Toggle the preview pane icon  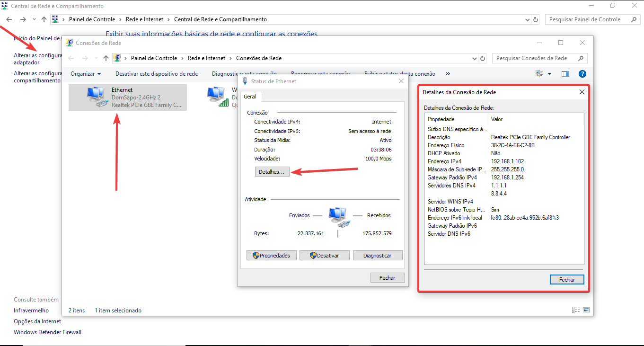[565, 74]
